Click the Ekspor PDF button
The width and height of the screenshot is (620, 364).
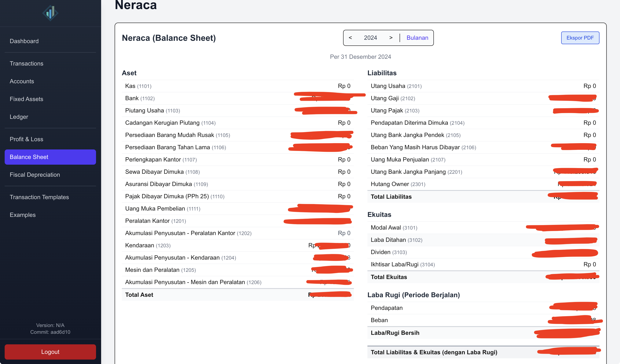point(580,38)
